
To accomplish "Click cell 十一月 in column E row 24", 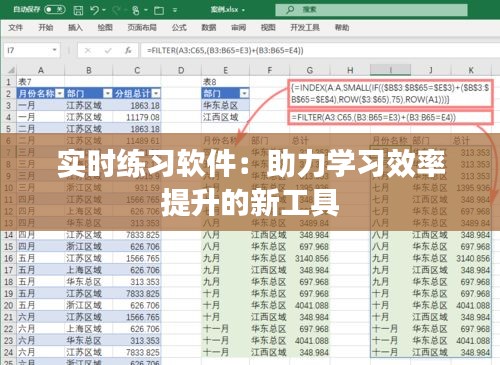I will coord(226,352).
